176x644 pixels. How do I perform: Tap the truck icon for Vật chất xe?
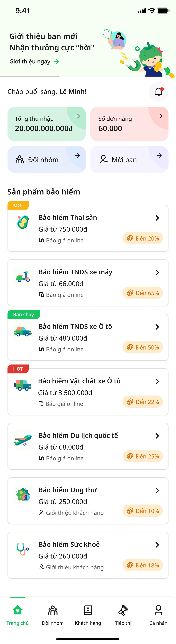(23, 386)
